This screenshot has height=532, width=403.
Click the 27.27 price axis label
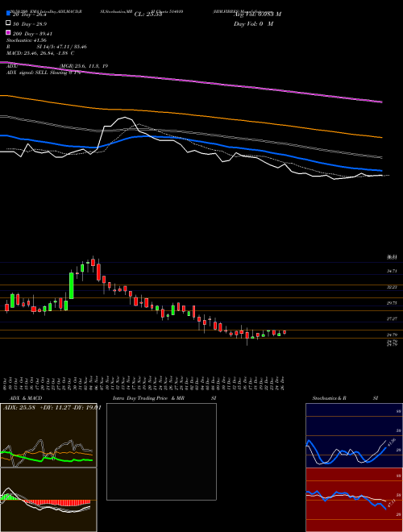tap(392, 319)
